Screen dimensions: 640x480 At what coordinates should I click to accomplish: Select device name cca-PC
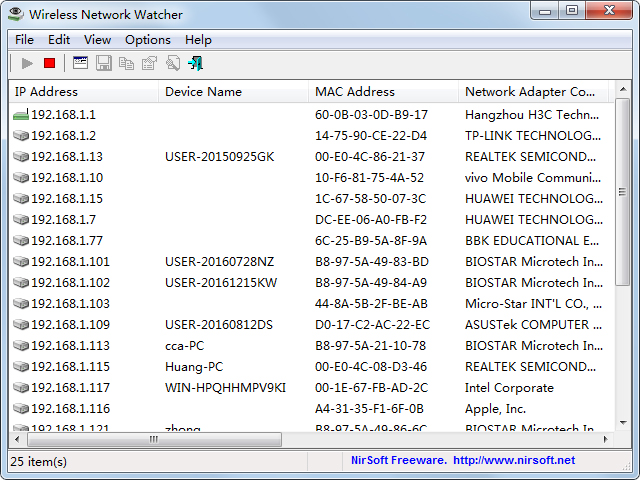184,346
